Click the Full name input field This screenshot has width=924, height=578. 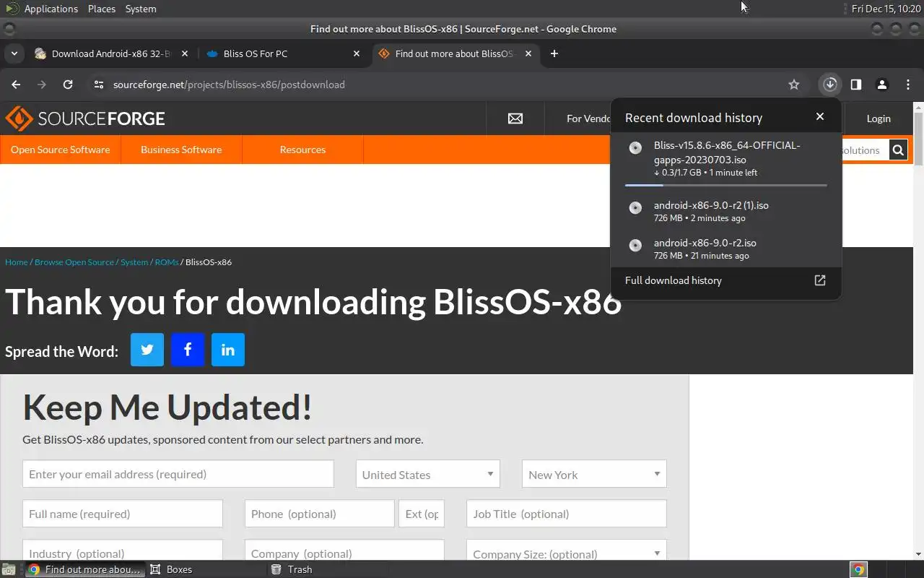123,514
